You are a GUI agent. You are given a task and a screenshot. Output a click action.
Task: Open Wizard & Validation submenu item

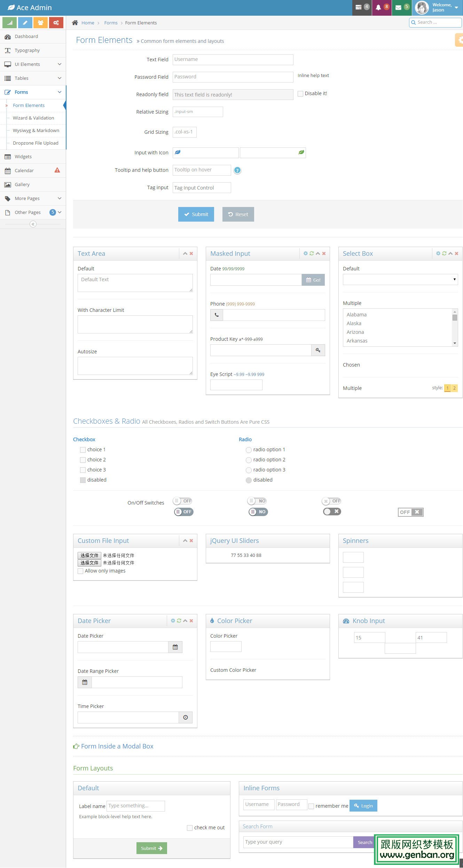tap(33, 118)
